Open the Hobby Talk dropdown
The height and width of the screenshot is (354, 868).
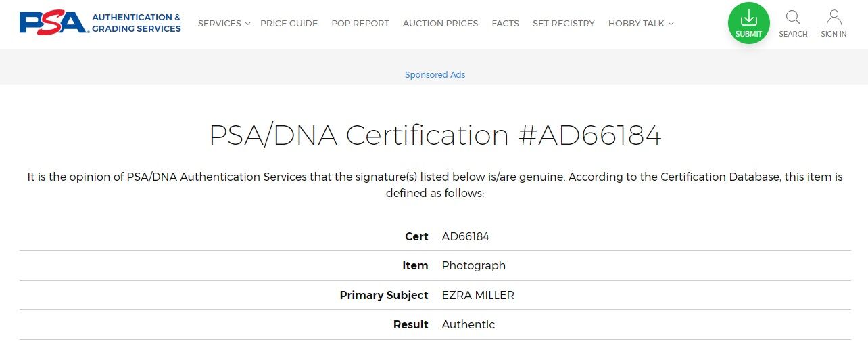click(x=641, y=23)
